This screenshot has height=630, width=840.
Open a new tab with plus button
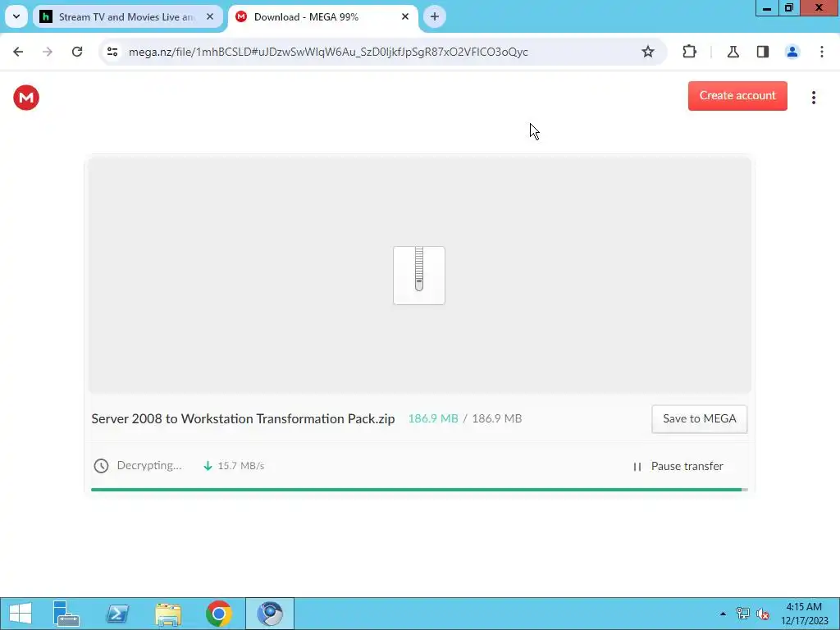(435, 17)
